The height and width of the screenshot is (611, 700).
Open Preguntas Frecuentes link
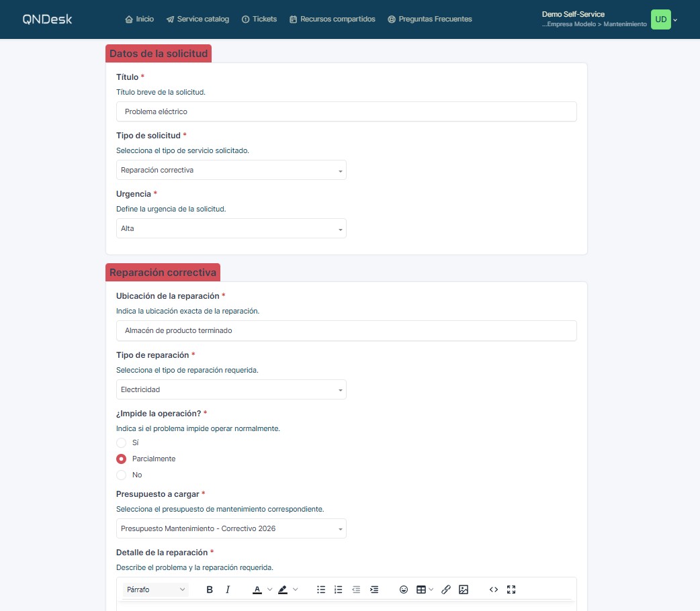[430, 19]
